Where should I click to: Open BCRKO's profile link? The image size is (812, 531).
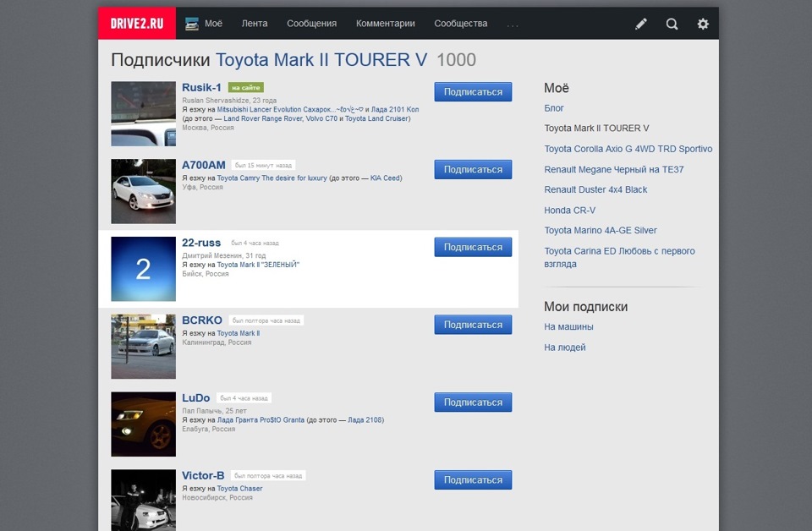pyautogui.click(x=200, y=320)
